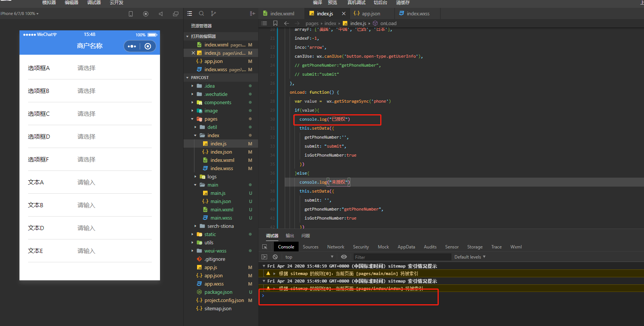
Task: Click the record button in the simulator toolbar
Action: [x=146, y=14]
